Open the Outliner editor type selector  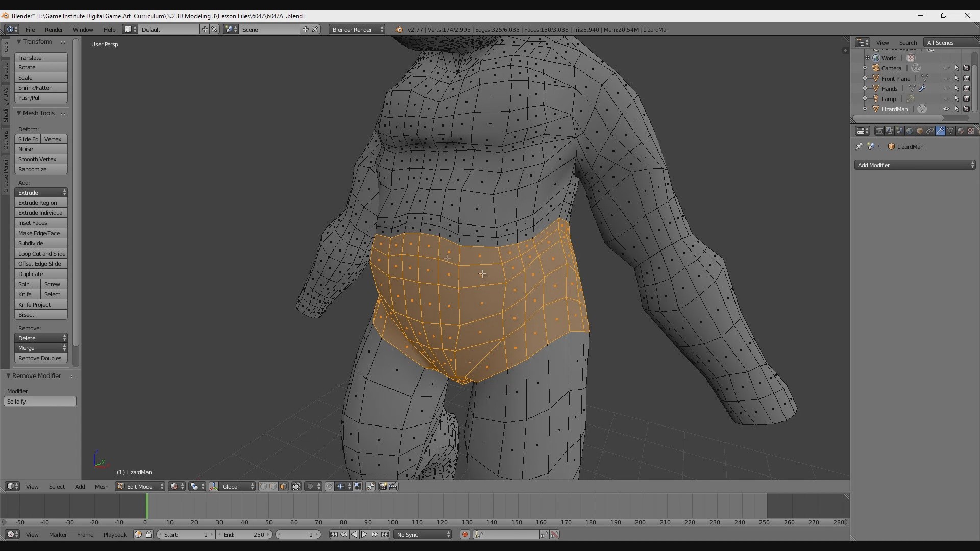(x=863, y=42)
